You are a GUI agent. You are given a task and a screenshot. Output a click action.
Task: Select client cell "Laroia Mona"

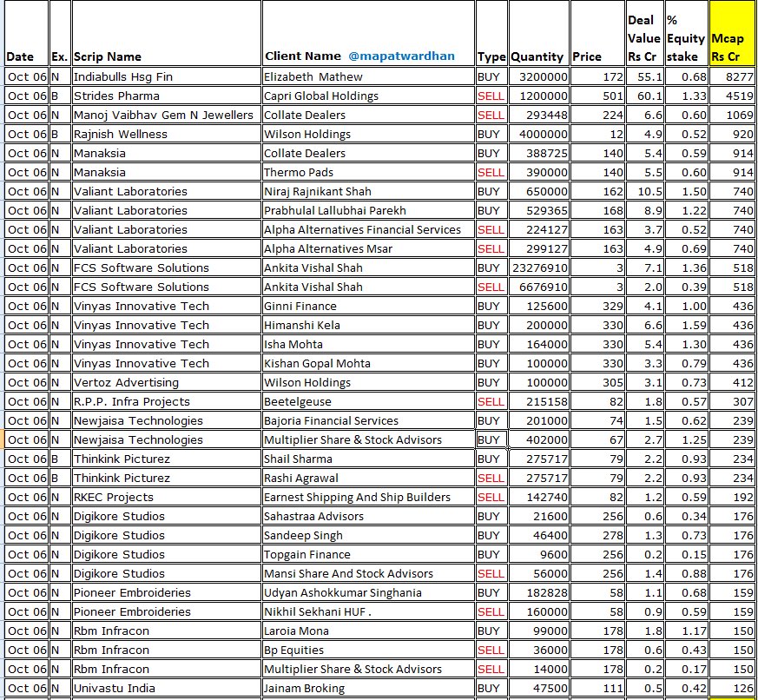pos(368,631)
